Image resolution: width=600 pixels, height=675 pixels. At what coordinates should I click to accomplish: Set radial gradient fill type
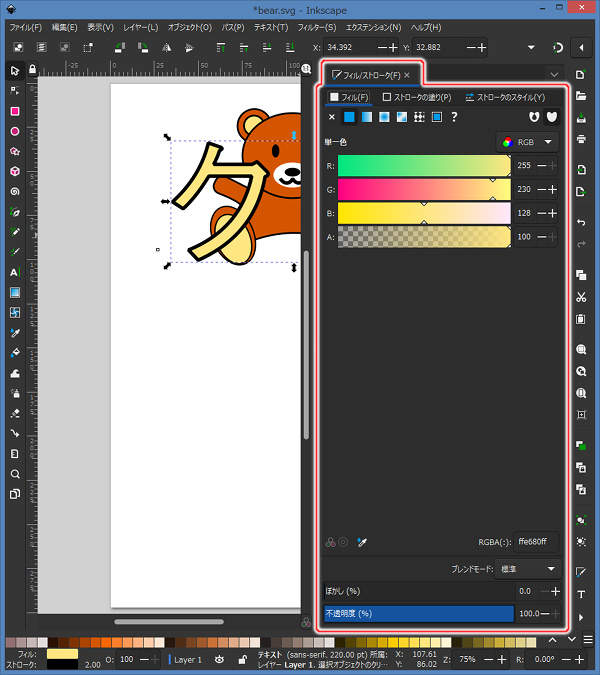pyautogui.click(x=384, y=117)
